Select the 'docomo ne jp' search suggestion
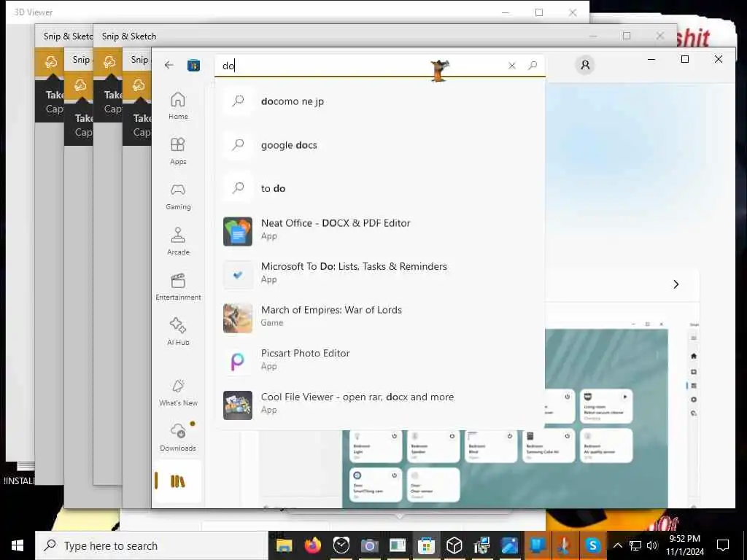 pos(379,101)
